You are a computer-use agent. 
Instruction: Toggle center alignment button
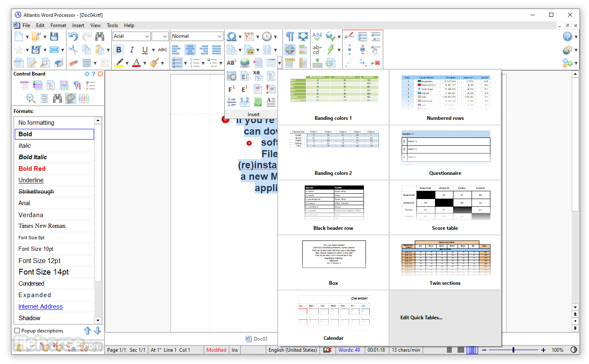(190, 50)
